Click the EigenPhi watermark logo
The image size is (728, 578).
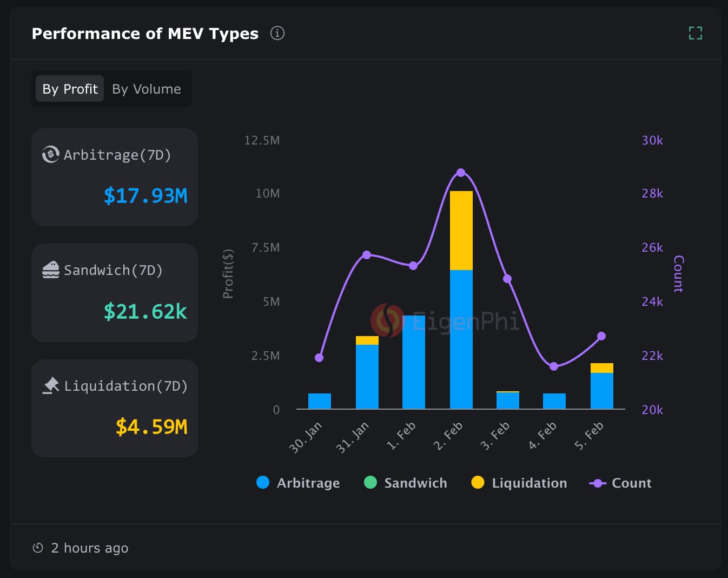pyautogui.click(x=387, y=320)
